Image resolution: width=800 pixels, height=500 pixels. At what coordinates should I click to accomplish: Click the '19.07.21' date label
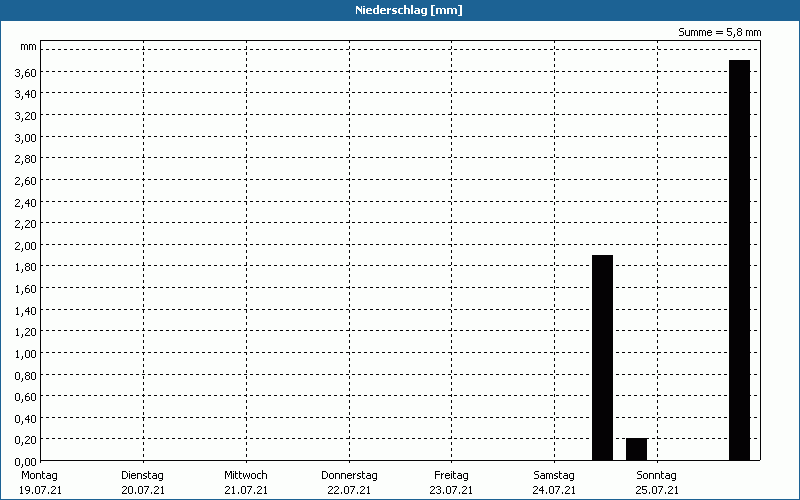[40, 490]
